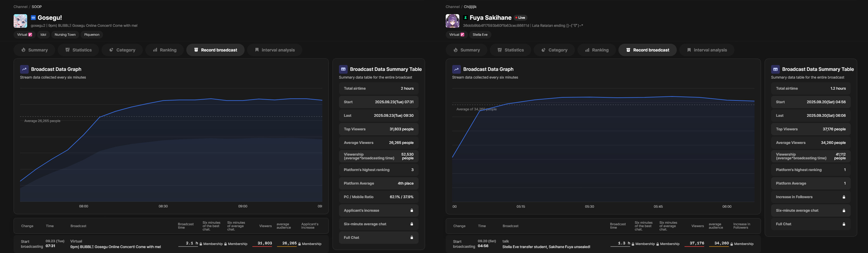The height and width of the screenshot is (253, 868).
Task: Click the green platform badge beside Fuya Sakihane
Action: (x=465, y=18)
